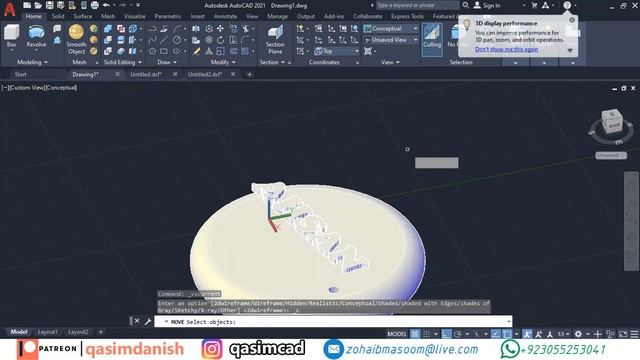Close the command line with X button
Screen dimensions: 640x360
(x=137, y=321)
